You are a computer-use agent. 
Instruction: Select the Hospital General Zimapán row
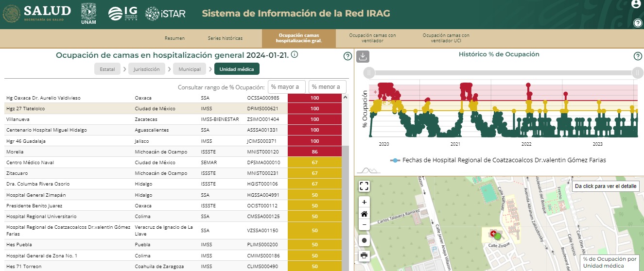tap(174, 195)
